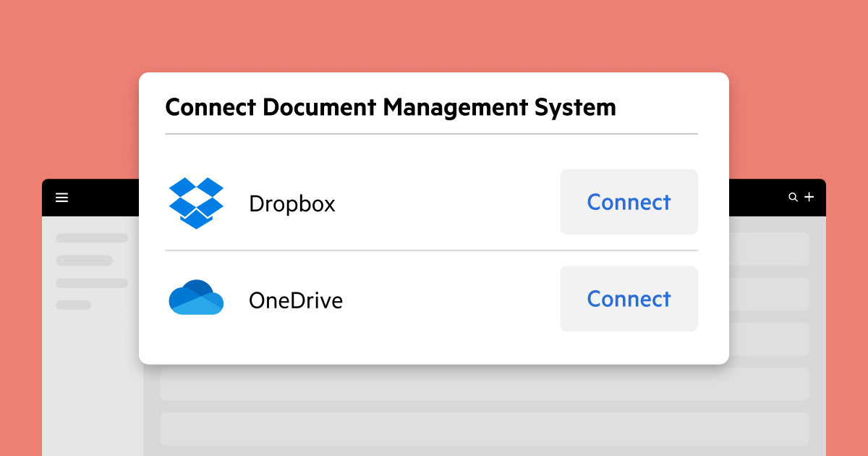The height and width of the screenshot is (456, 868).
Task: Click the divider line under dialog title
Action: [x=431, y=134]
